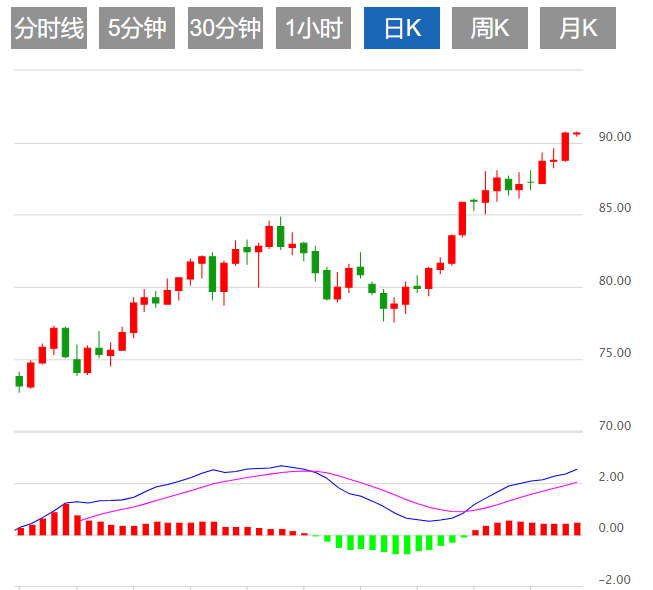The height and width of the screenshot is (590, 653).
Task: Show the 周K weekly chart
Action: point(490,29)
